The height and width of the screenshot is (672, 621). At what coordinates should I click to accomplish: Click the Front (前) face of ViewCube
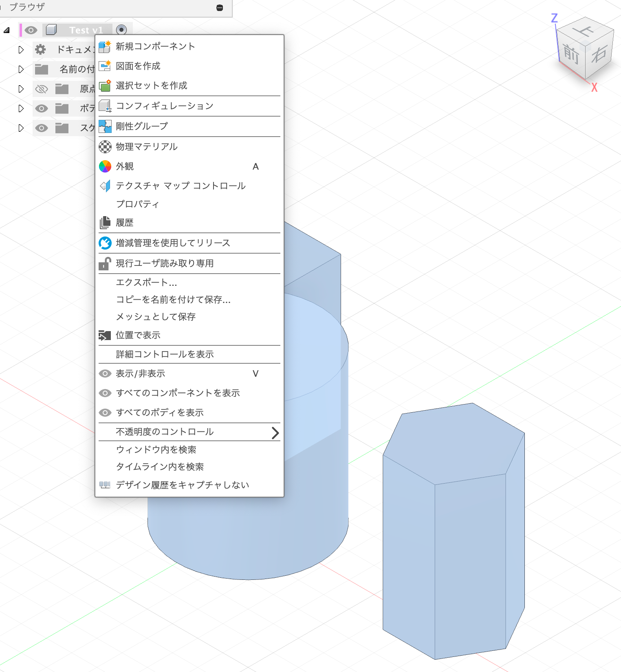(x=571, y=55)
